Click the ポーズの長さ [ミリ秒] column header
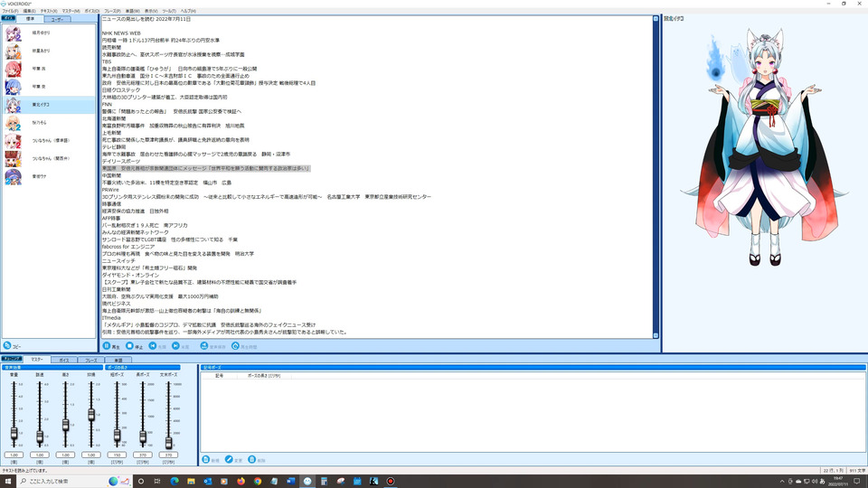The image size is (868, 488). coord(264,376)
